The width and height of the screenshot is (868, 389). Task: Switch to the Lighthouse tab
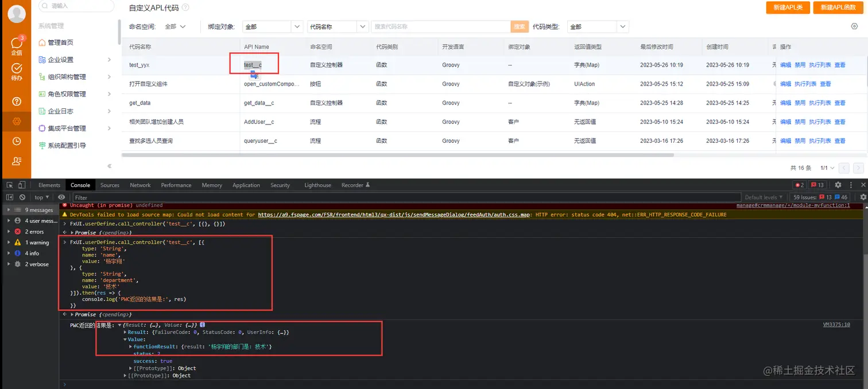317,185
